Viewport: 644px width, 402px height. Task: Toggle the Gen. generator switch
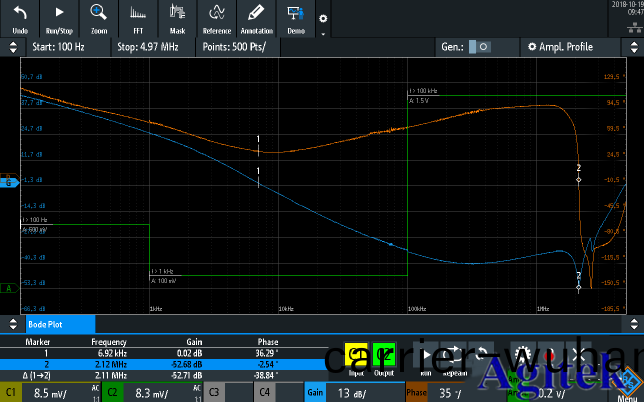479,47
